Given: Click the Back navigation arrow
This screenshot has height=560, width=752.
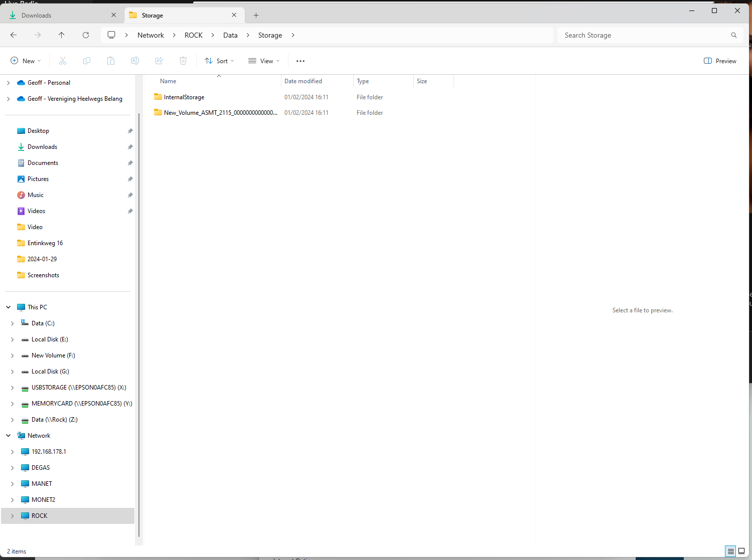Looking at the screenshot, I should 14,35.
